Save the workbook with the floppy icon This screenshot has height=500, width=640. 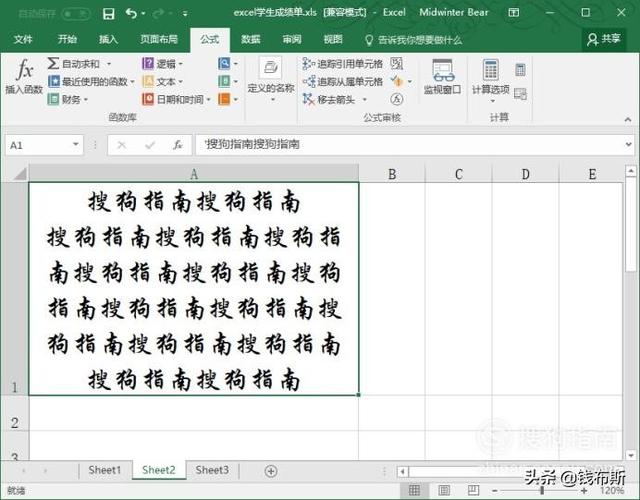(x=109, y=14)
